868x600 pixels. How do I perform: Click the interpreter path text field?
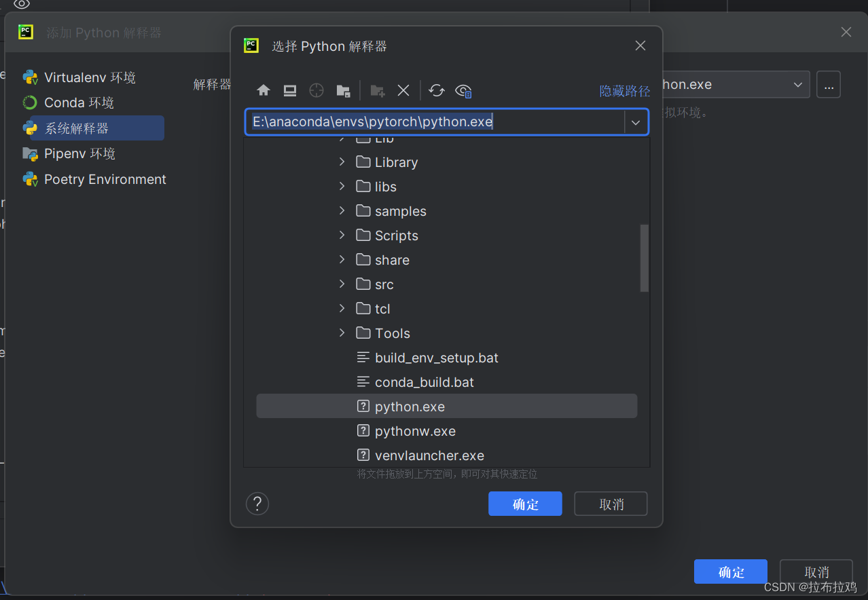(435, 122)
